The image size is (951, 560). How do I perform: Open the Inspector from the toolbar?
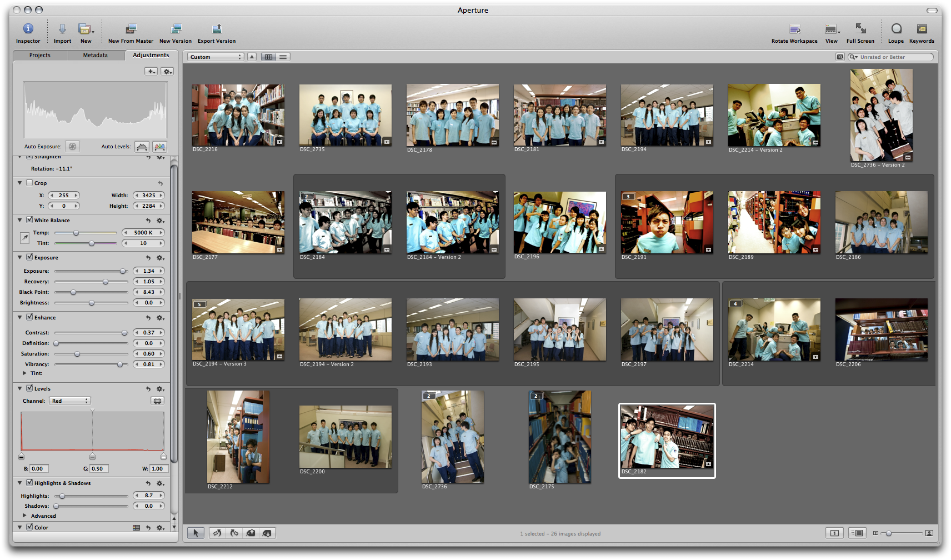coord(28,29)
